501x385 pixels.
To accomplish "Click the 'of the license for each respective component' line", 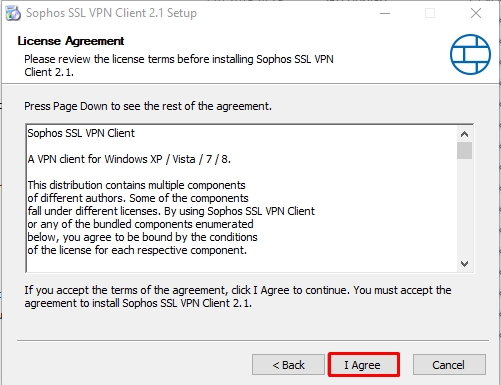I will (137, 250).
